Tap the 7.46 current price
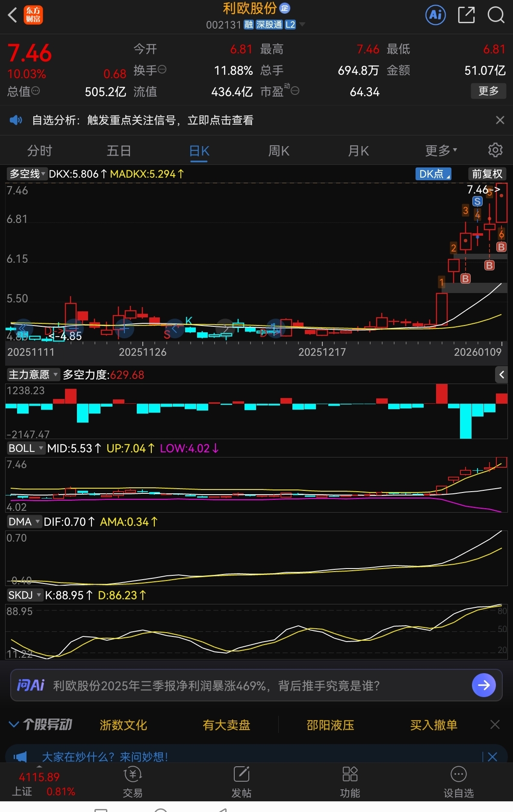 click(x=29, y=53)
